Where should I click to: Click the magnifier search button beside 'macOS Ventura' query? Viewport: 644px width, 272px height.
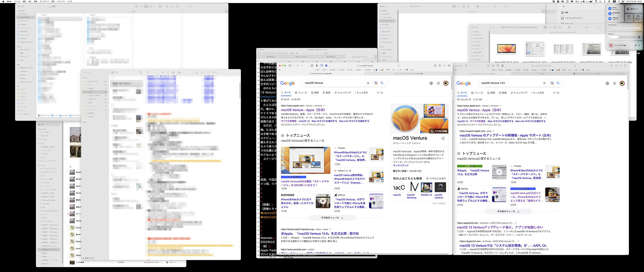pos(382,83)
